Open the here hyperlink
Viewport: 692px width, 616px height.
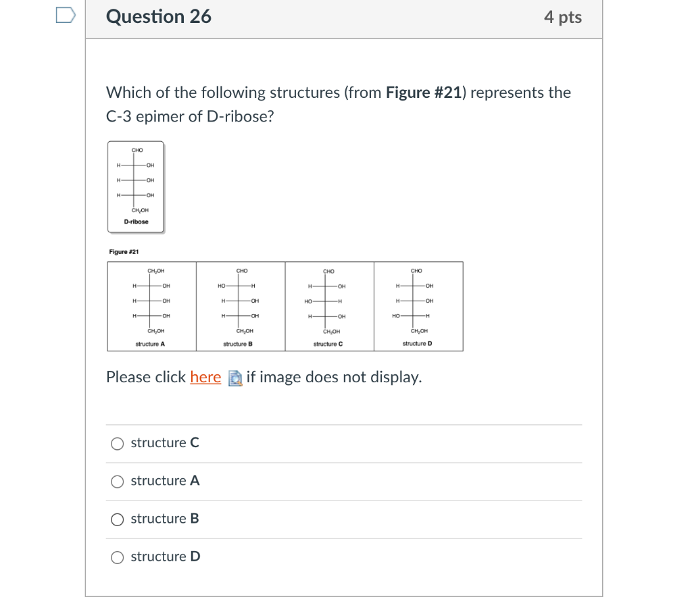205,377
